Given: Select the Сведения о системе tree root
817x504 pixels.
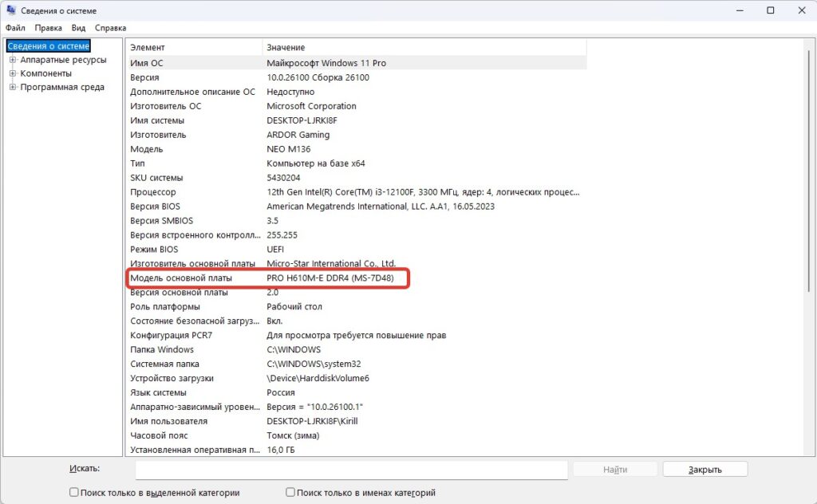Looking at the screenshot, I should [49, 46].
